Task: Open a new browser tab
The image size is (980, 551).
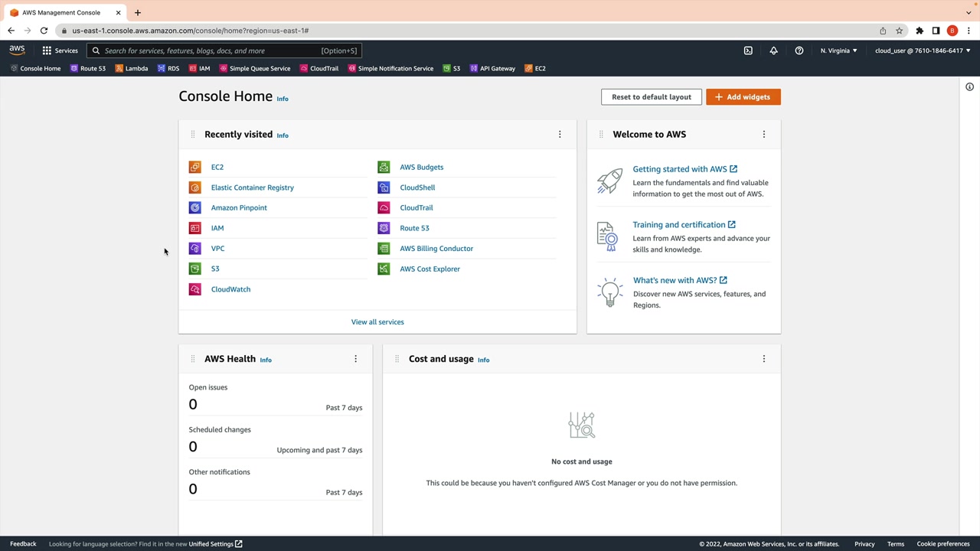Action: click(138, 12)
